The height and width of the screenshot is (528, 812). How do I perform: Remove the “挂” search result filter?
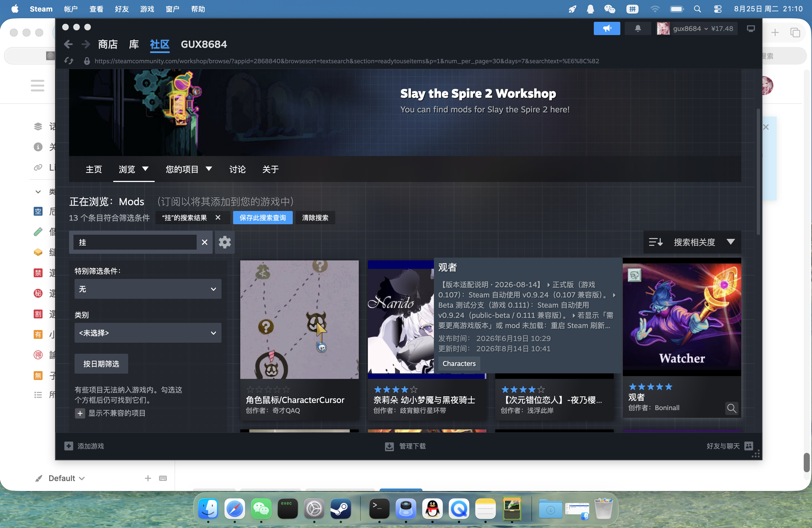pos(218,217)
